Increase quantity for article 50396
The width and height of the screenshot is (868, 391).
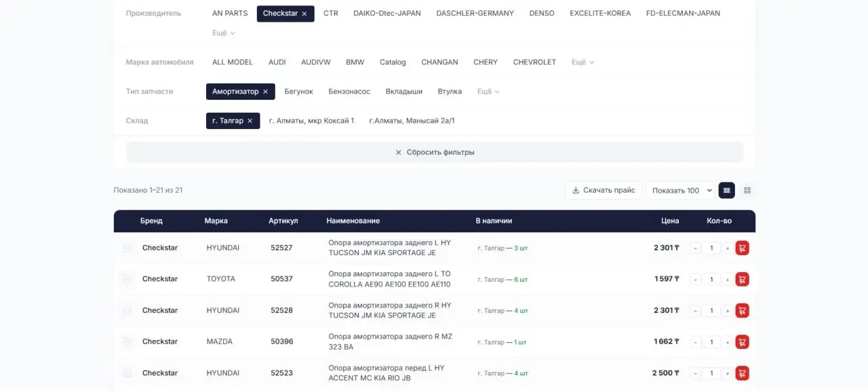[x=728, y=342]
